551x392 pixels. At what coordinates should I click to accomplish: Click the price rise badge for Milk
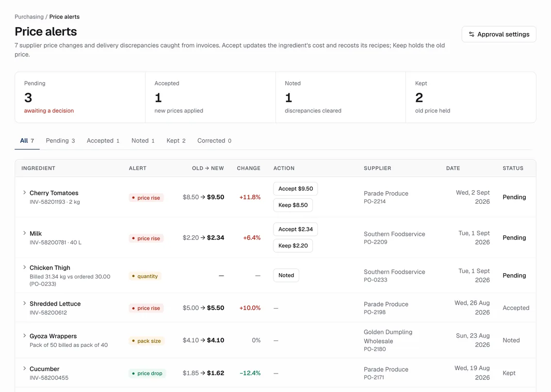[146, 238]
